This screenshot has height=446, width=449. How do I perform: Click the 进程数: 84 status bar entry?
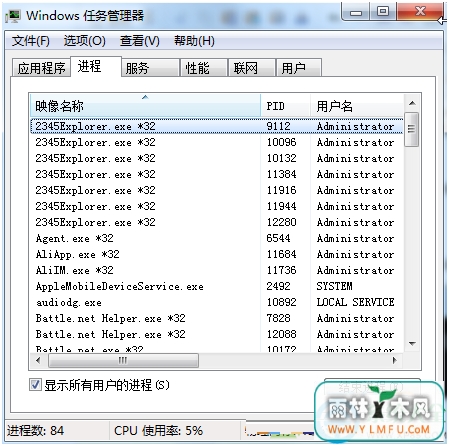click(x=35, y=430)
